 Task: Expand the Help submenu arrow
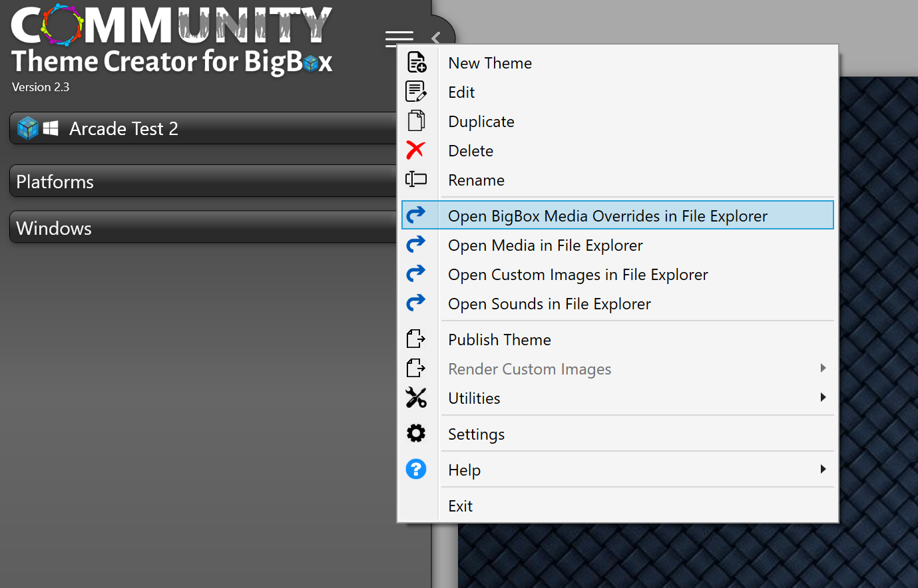(823, 469)
